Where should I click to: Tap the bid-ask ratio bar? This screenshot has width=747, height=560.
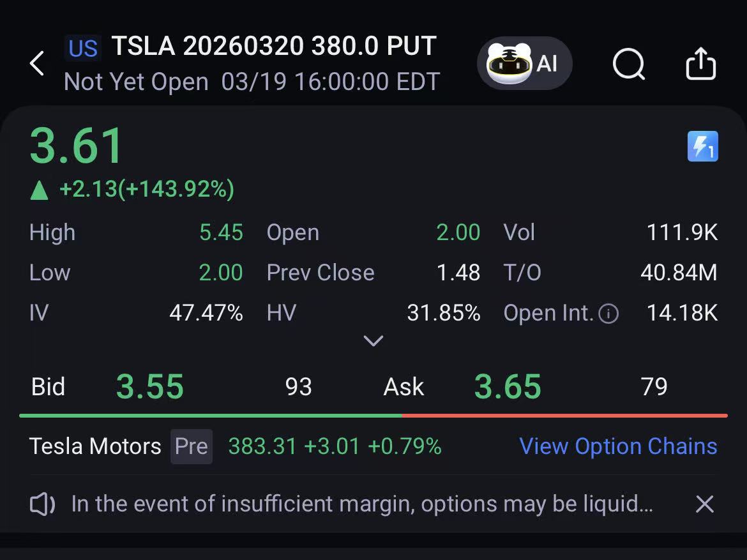[x=373, y=416]
